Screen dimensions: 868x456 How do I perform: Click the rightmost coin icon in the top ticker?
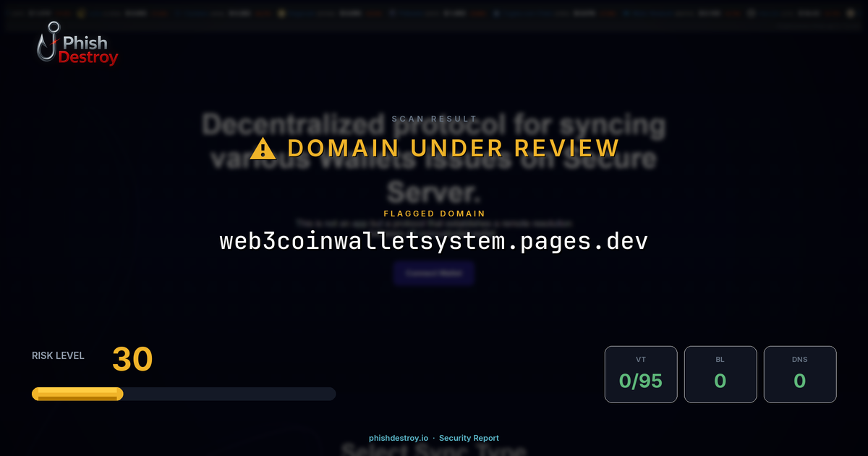[849, 12]
